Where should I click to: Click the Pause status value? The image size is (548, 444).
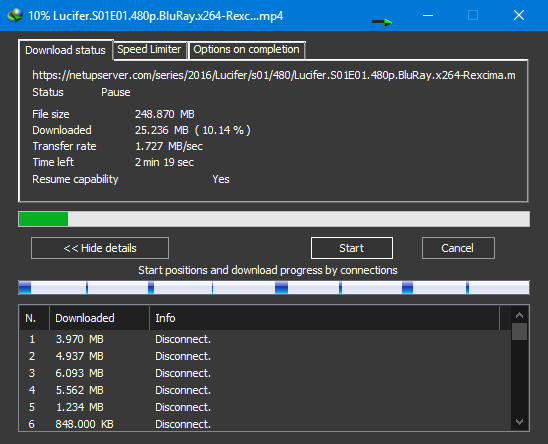(116, 92)
